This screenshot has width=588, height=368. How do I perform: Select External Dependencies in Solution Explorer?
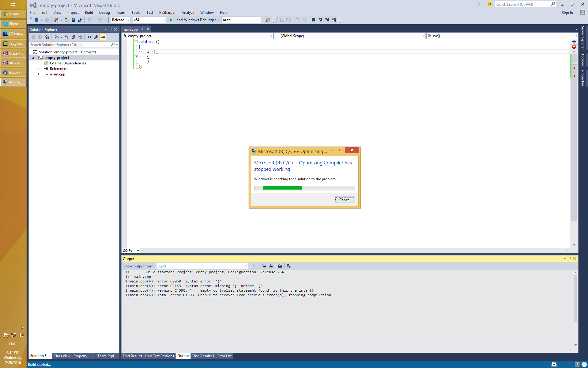click(68, 63)
